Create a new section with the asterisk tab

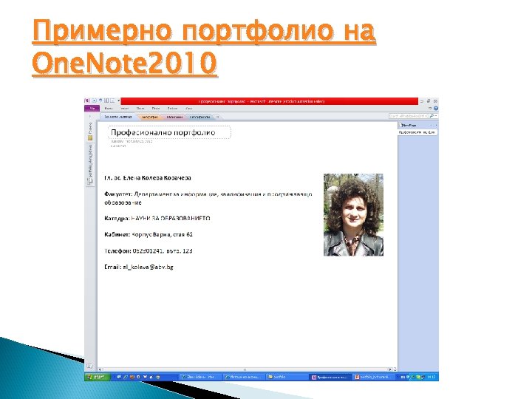[217, 117]
